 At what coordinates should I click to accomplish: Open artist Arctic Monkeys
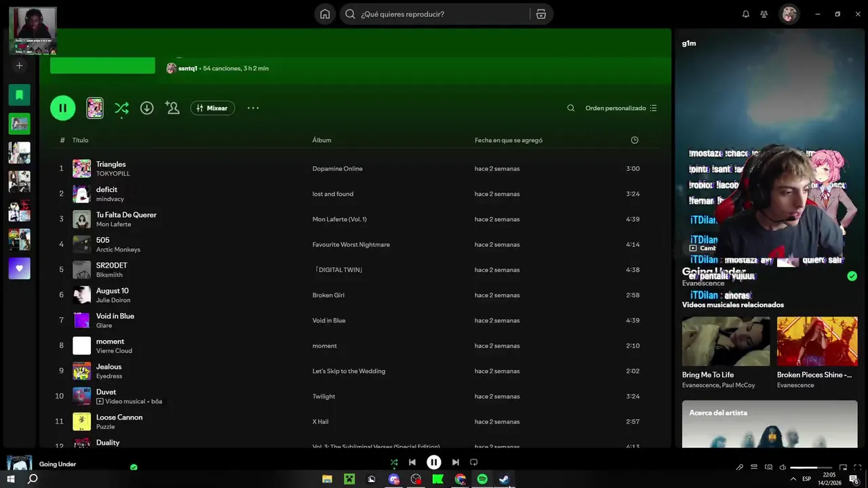[x=118, y=249]
